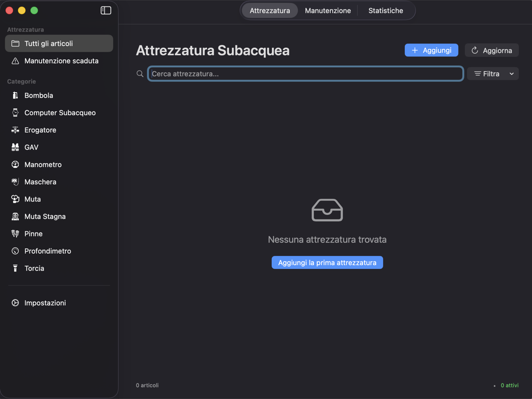
Task: Select the Profondimetro category label
Action: coord(48,251)
